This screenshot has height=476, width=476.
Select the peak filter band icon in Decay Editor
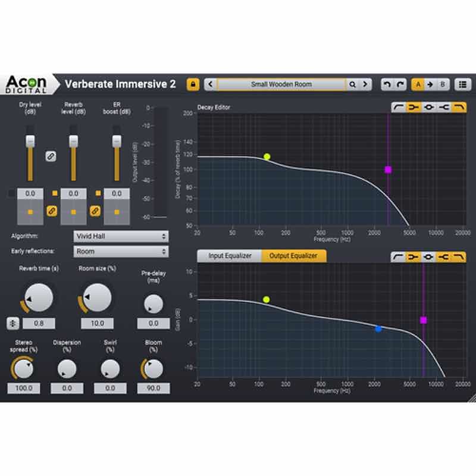pyautogui.click(x=430, y=107)
